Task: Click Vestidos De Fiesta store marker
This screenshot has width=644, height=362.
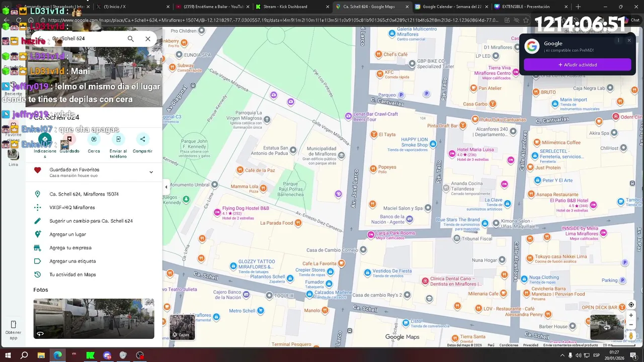Action: click(367, 273)
